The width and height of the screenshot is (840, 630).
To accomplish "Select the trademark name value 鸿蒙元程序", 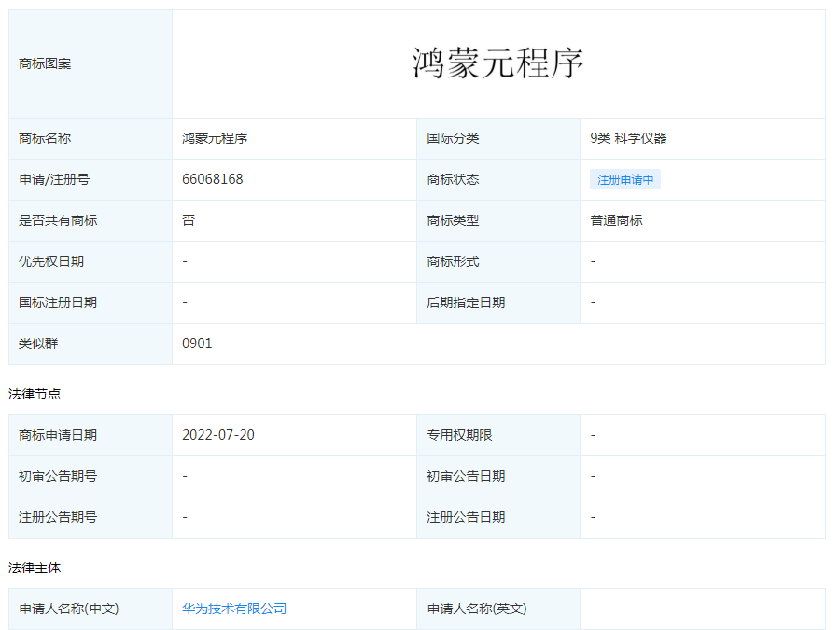I will point(215,138).
